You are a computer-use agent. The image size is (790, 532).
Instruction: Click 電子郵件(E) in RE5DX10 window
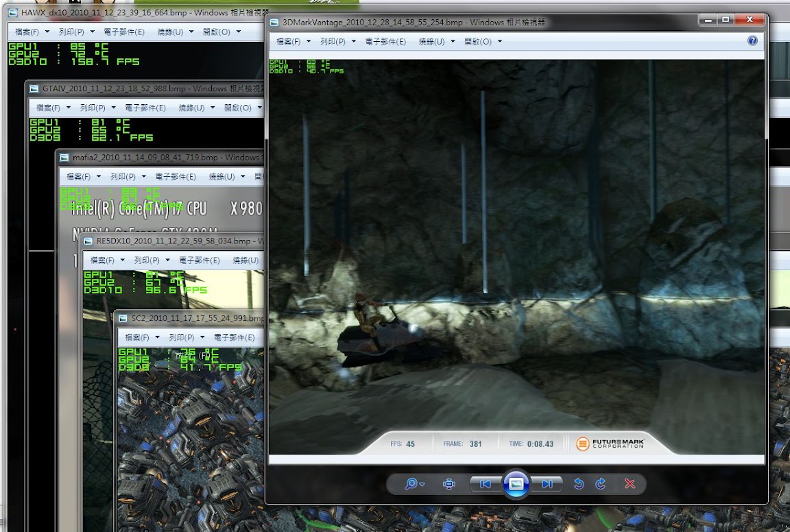coord(199,261)
